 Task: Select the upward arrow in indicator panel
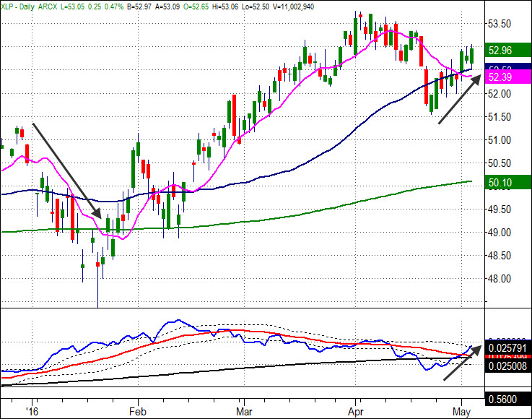pos(459,363)
